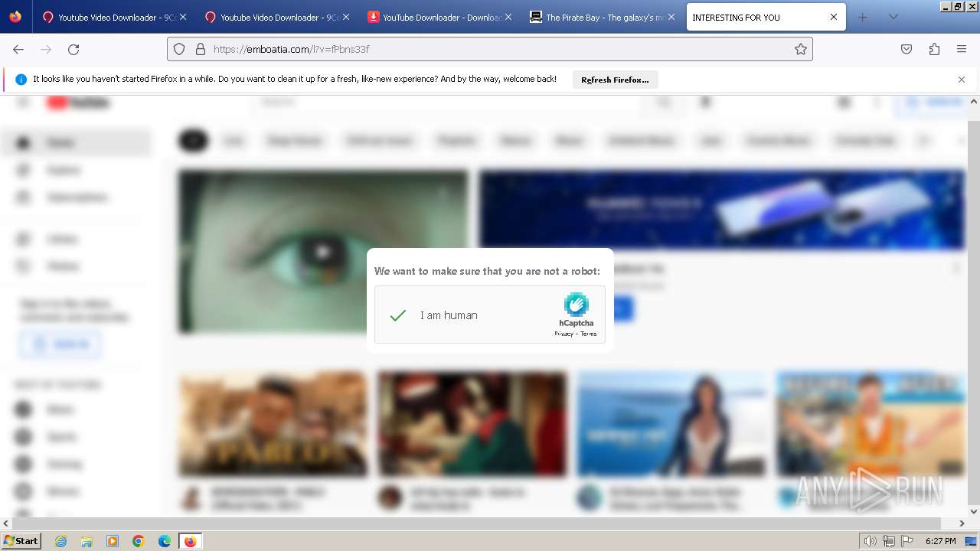Click the 6:27 PM system clock
This screenshot has height=551, width=980.
[940, 541]
